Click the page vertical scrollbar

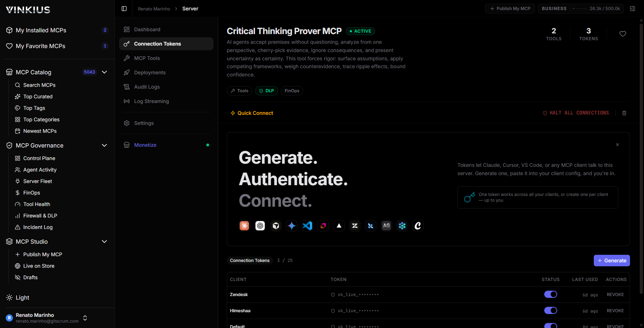click(x=641, y=158)
